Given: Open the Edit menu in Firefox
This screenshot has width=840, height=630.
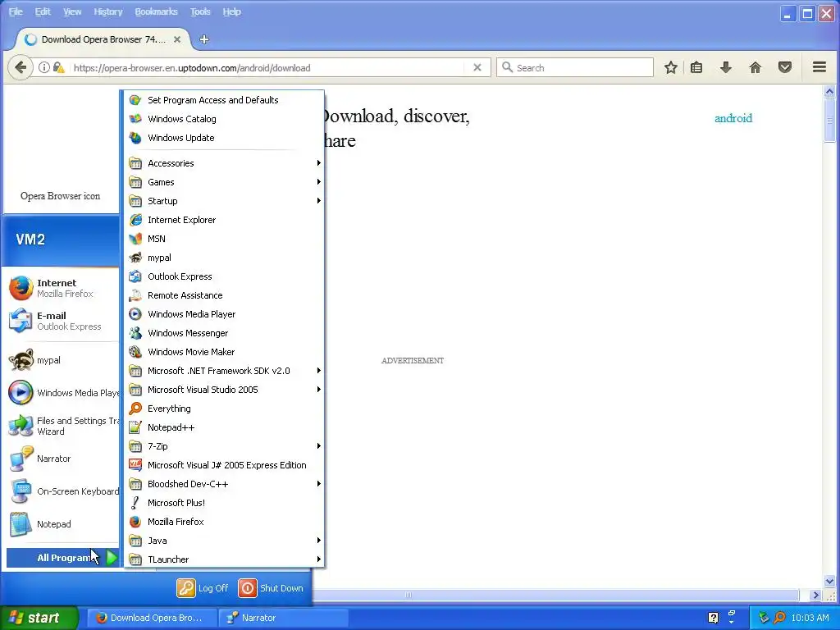Looking at the screenshot, I should pos(43,11).
